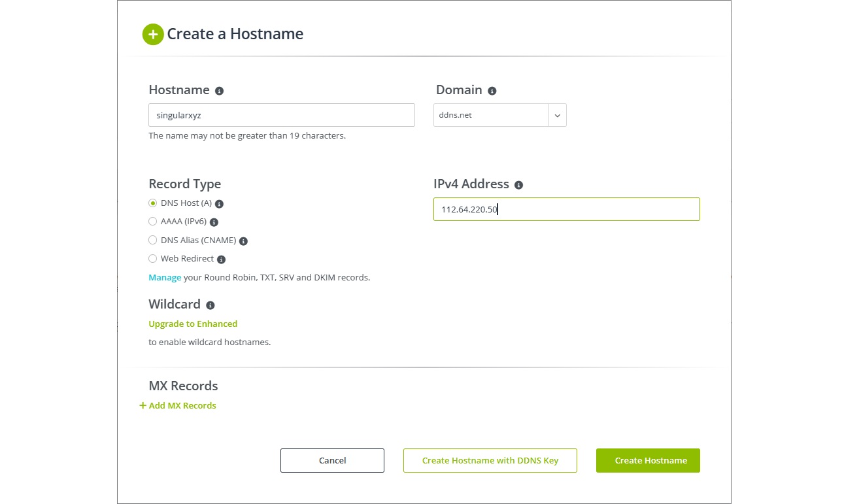Click the green plus Create a Hostname icon
This screenshot has height=504, width=842.
[153, 34]
